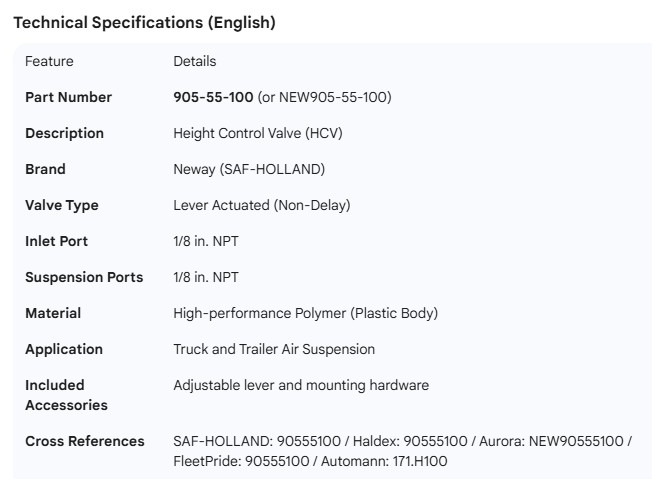Click the Included Accessories row label

[66, 395]
